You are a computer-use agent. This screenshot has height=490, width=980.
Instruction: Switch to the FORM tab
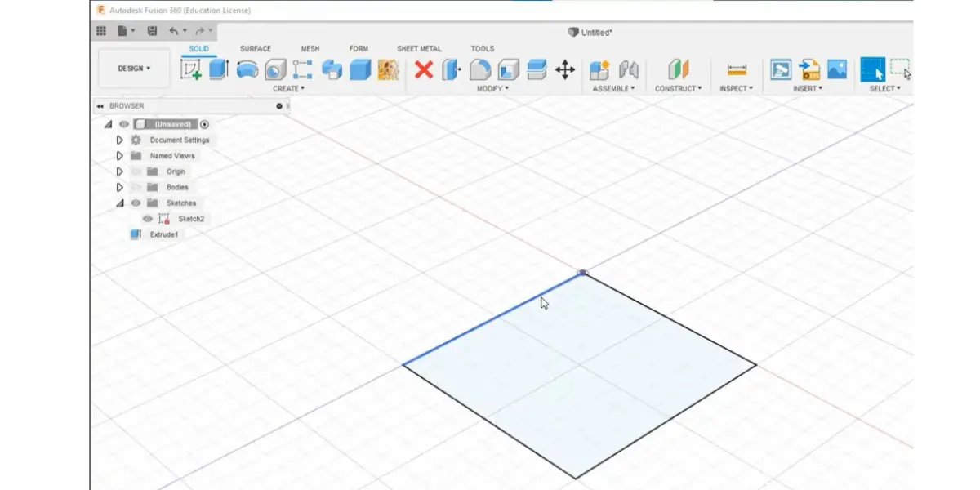(x=359, y=49)
